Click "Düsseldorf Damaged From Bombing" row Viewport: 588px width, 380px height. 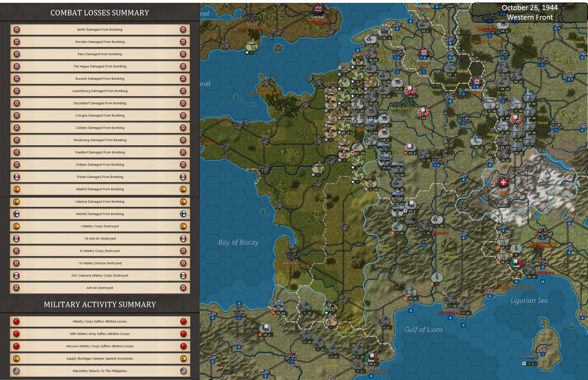[x=100, y=103]
